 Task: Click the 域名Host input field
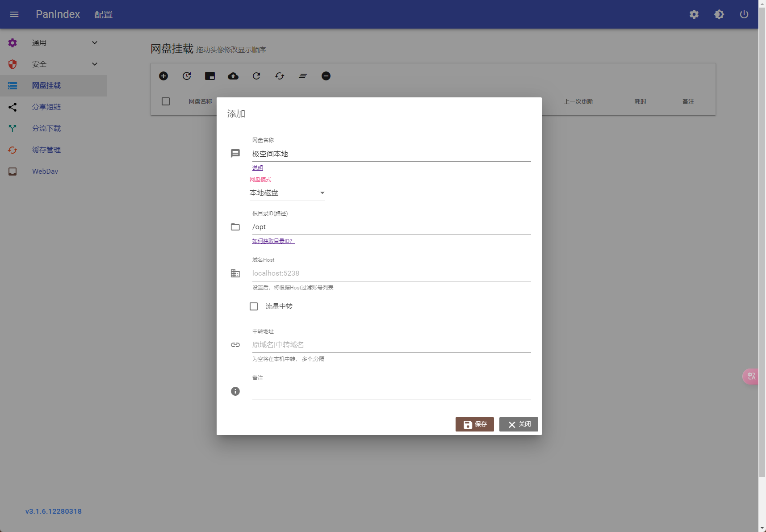point(391,273)
